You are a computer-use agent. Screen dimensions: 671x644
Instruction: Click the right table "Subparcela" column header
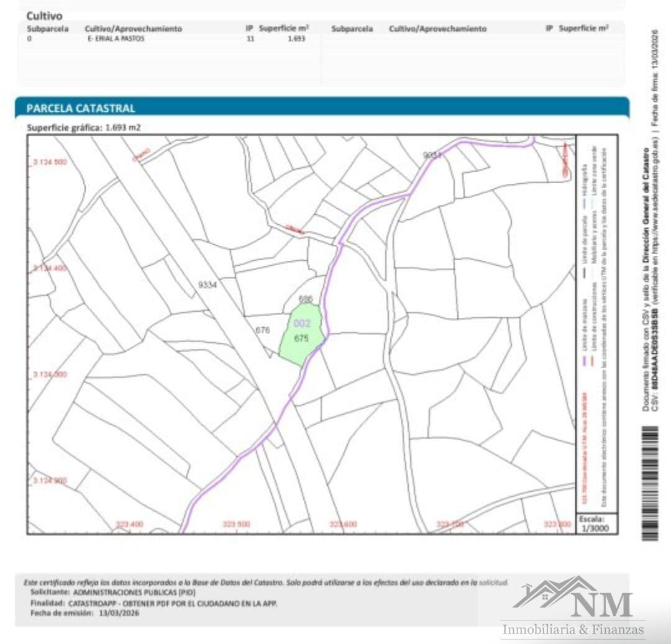352,29
